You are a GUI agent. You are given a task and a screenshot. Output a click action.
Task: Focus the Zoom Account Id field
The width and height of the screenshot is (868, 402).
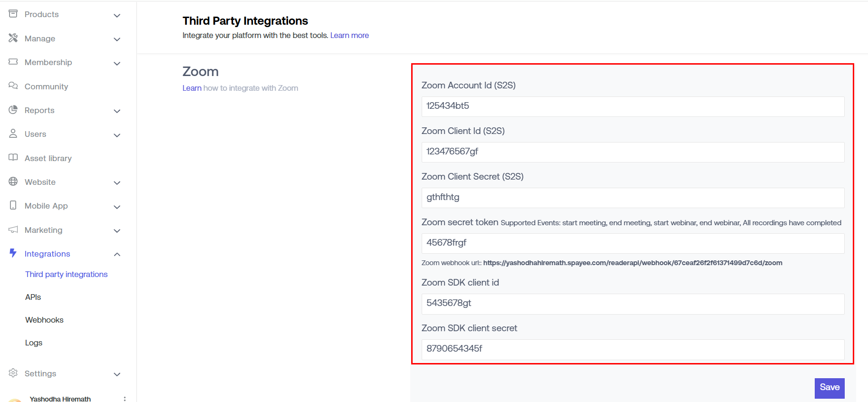[x=633, y=106]
